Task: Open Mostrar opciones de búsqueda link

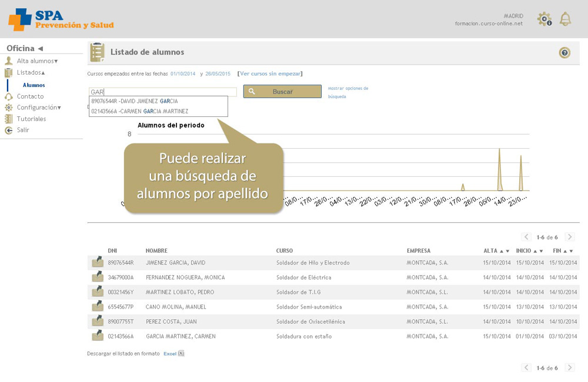Action: [348, 93]
